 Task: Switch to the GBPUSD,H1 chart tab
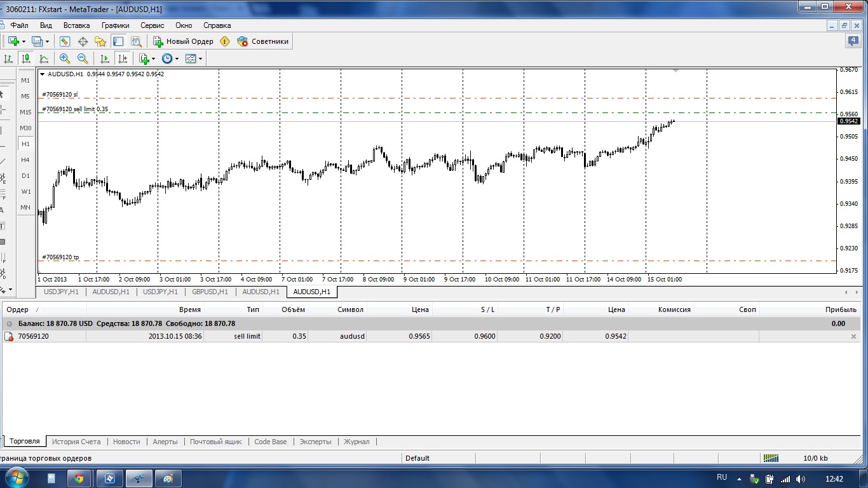point(209,292)
